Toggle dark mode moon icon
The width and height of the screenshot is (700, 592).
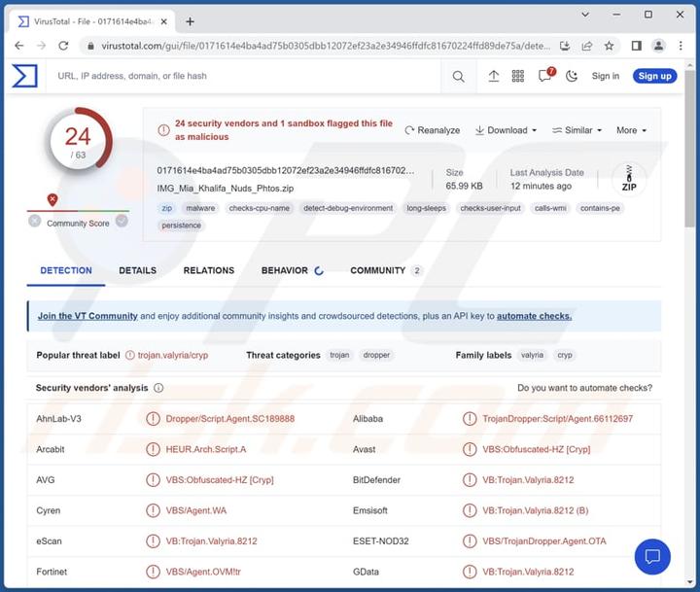point(572,76)
